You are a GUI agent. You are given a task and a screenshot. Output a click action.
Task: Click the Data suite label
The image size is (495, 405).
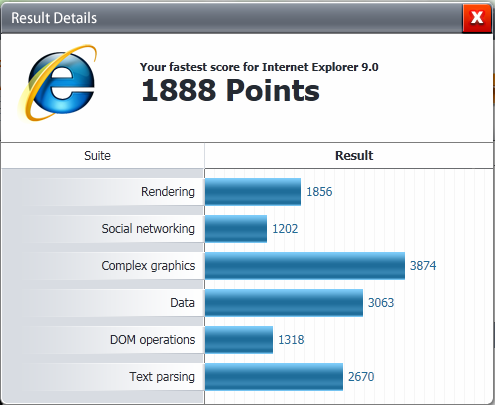pyautogui.click(x=182, y=303)
